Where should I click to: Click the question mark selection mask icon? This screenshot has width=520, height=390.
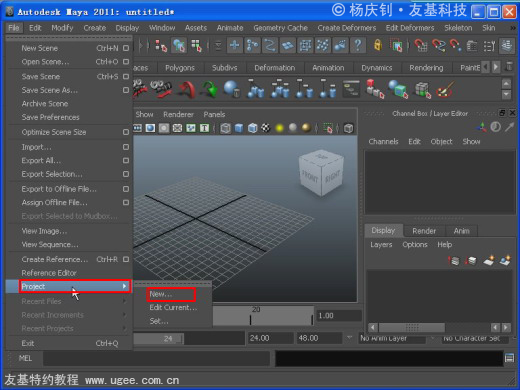point(358,45)
